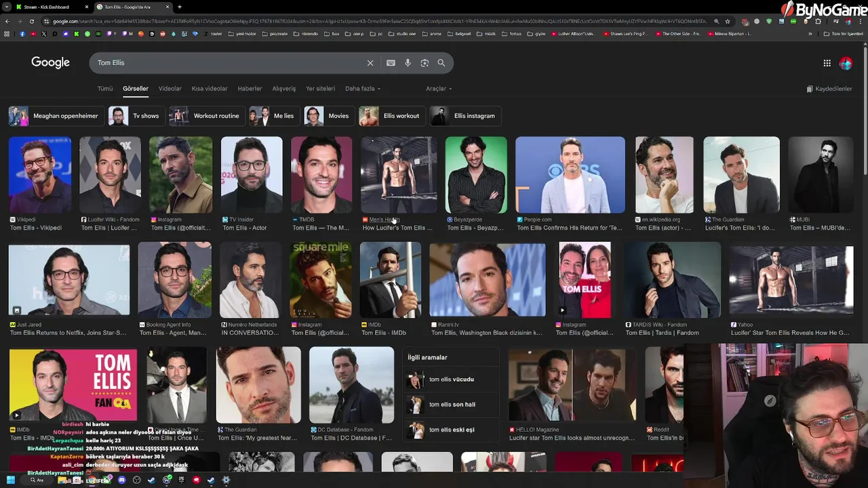Select the Movies filter chip

pyautogui.click(x=329, y=116)
